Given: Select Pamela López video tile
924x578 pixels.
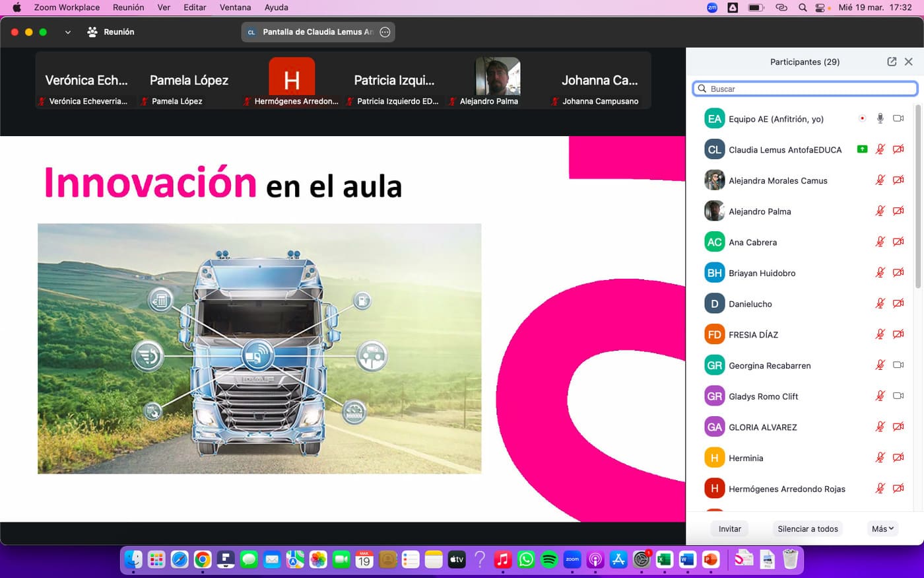Looking at the screenshot, I should tap(189, 81).
